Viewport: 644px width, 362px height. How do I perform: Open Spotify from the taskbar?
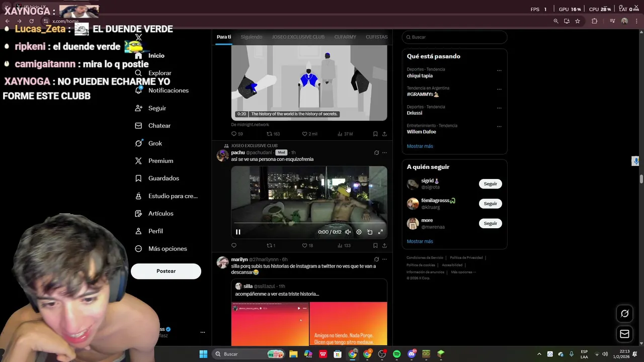point(396,354)
